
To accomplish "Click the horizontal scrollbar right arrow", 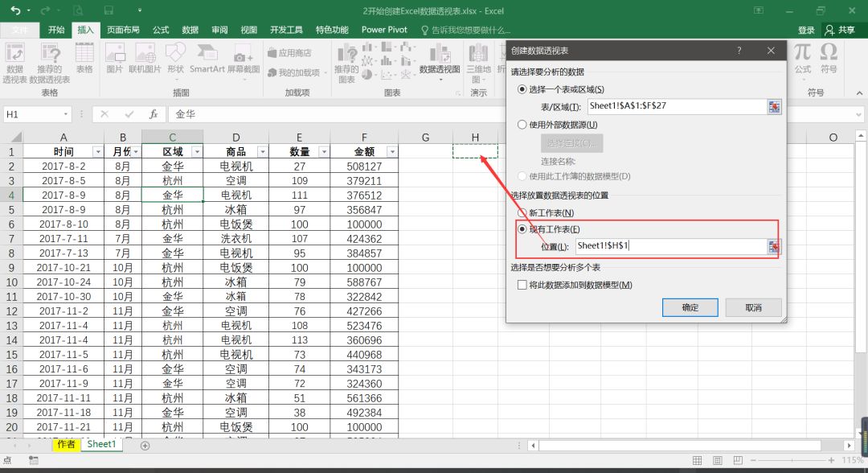I will pos(849,446).
